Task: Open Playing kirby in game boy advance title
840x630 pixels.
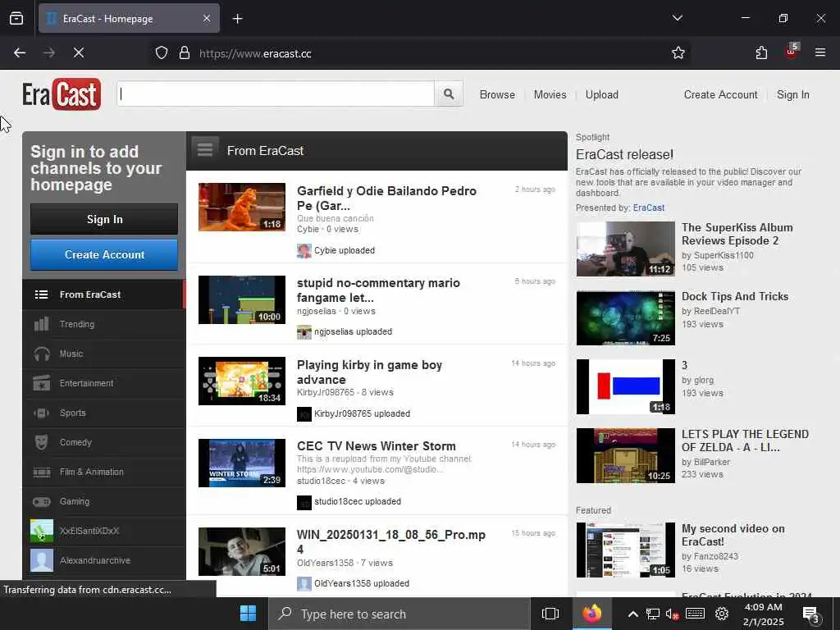Action: point(370,372)
